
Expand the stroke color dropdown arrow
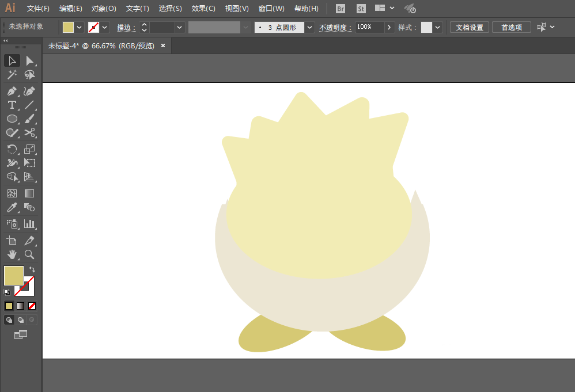click(104, 28)
